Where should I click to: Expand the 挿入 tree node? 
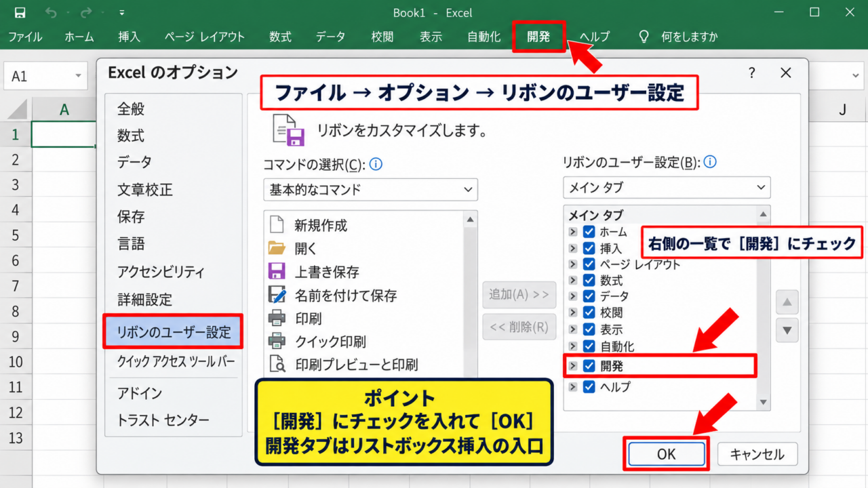pyautogui.click(x=573, y=248)
